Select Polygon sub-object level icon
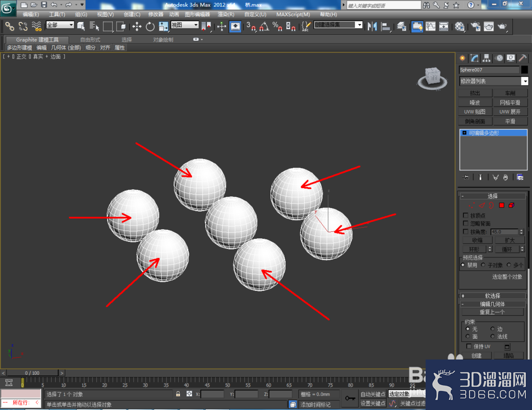532x410 pixels. tap(502, 205)
